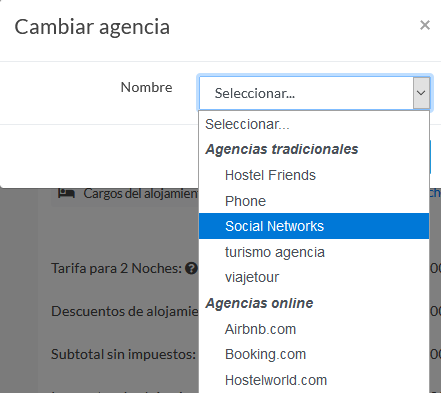Close the Cambiar agencia dialog

pyautogui.click(x=425, y=25)
